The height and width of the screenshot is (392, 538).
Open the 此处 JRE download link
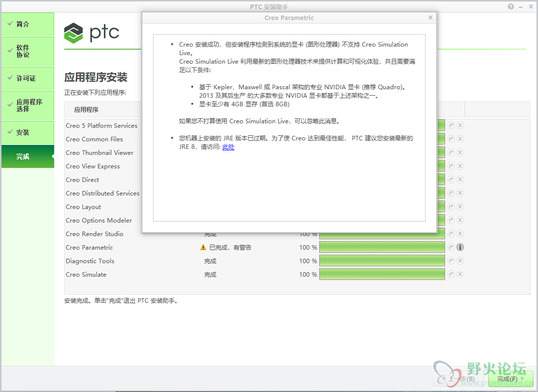pyautogui.click(x=228, y=147)
